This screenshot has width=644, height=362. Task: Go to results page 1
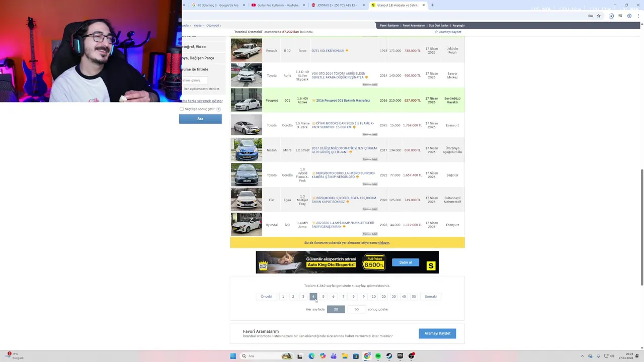coord(283,297)
